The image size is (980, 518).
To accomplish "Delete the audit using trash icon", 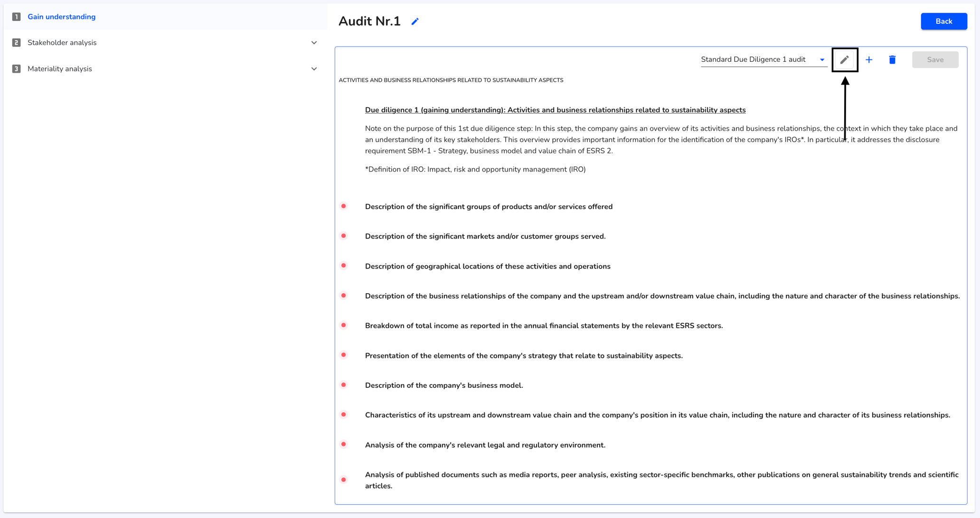I will click(x=893, y=60).
